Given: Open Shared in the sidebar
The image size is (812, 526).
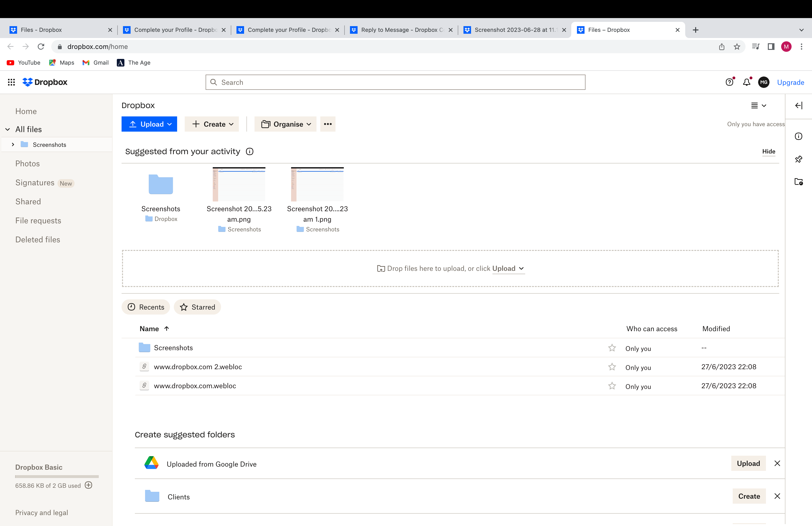Looking at the screenshot, I should 28,202.
